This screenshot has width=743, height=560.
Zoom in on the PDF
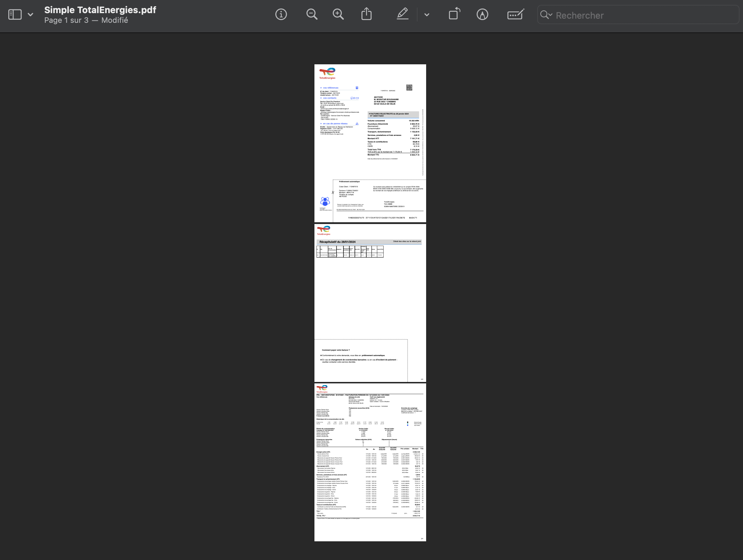tap(338, 15)
